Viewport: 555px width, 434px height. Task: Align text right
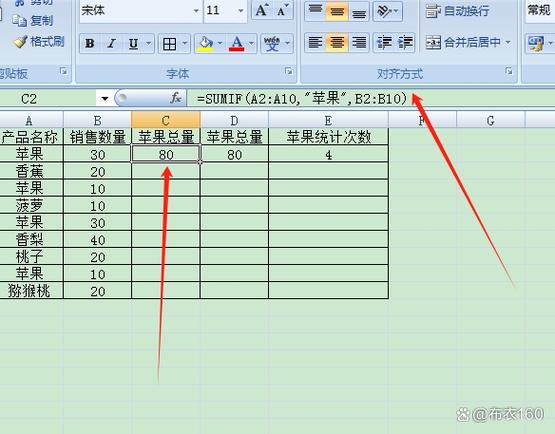359,43
